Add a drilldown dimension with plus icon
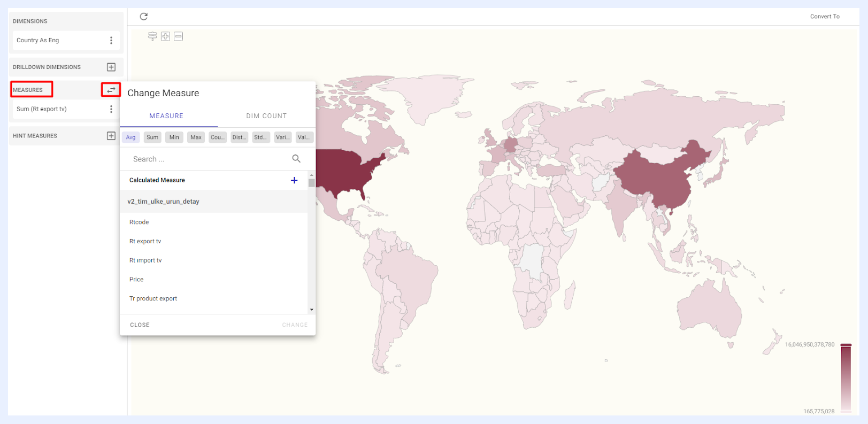Image resolution: width=868 pixels, height=424 pixels. (x=111, y=67)
